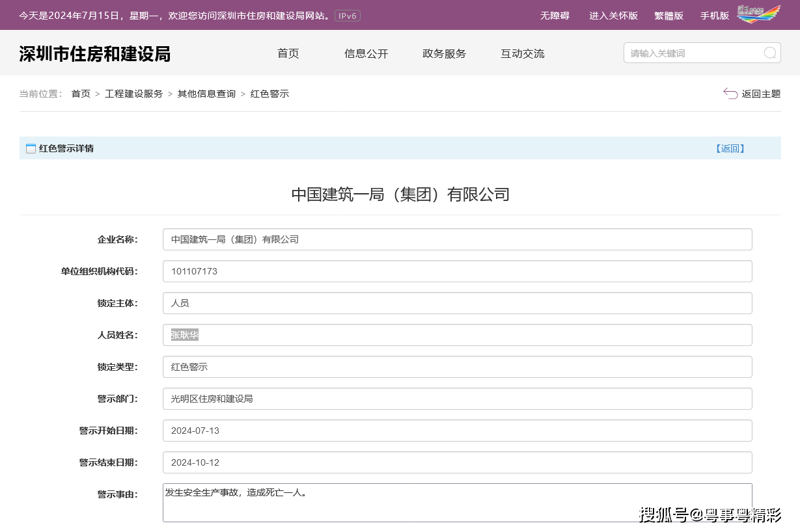The height and width of the screenshot is (532, 800).
Task: Go to 工程建设服务 in the breadcrumb
Action: coord(134,94)
